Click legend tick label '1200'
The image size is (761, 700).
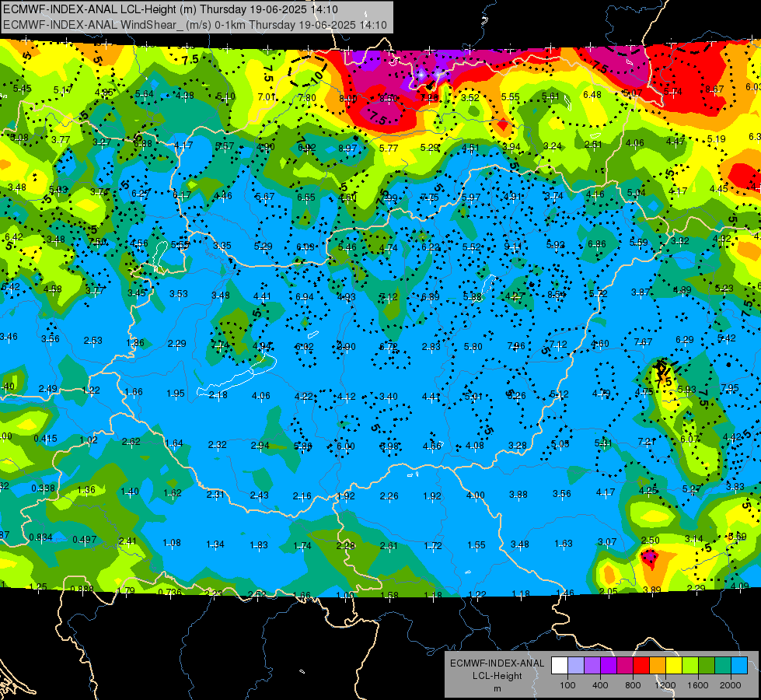665,685
